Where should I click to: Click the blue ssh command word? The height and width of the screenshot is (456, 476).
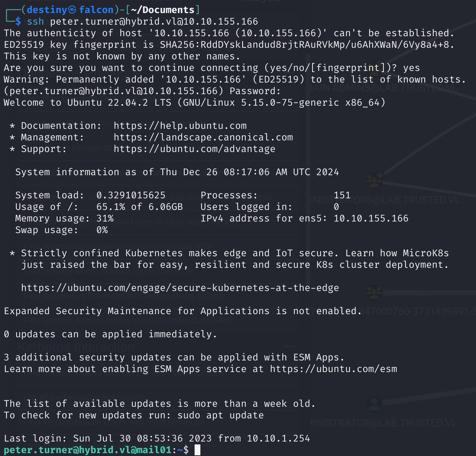35,21
